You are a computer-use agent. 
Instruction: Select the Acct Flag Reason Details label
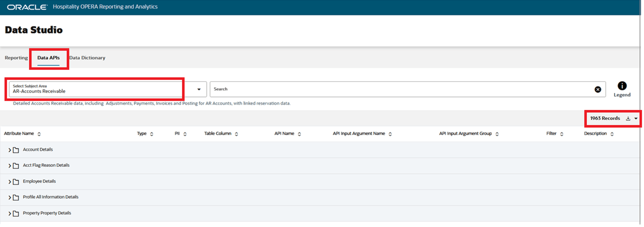point(46,165)
